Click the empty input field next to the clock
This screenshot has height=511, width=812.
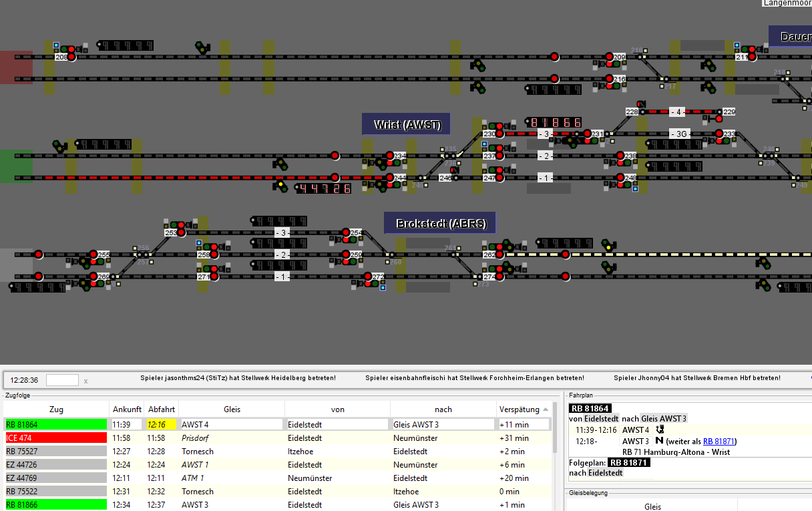(x=62, y=380)
